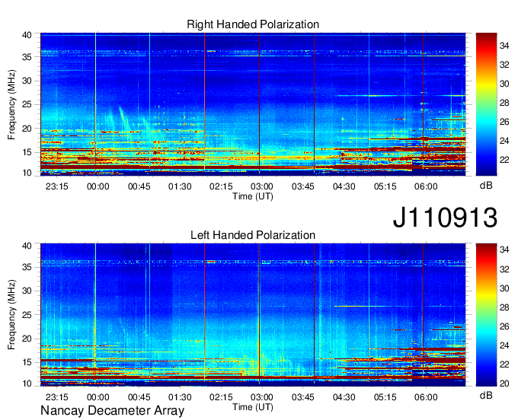The width and height of the screenshot is (518, 420).
Task: Click the Time (UT) label under Right Handed plot
Action: 253,196
